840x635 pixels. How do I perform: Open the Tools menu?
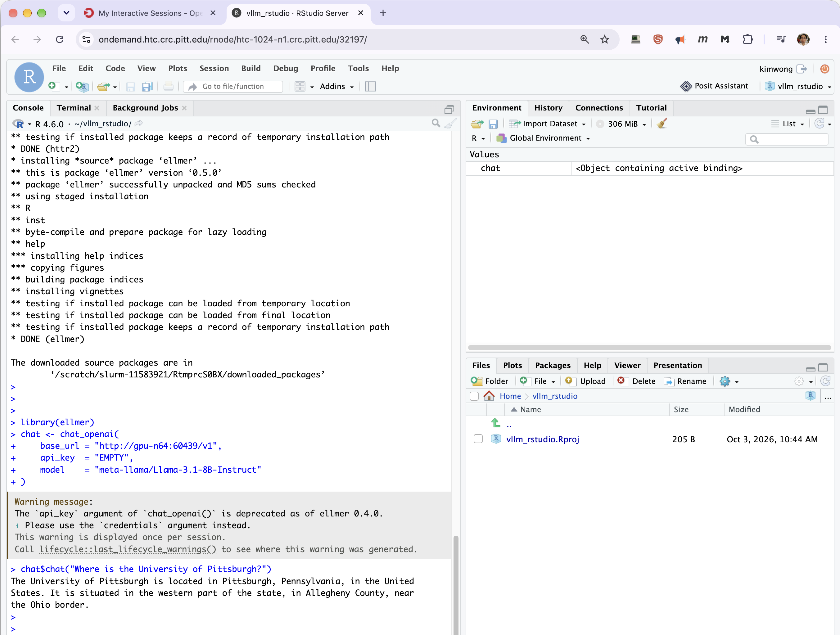[358, 68]
